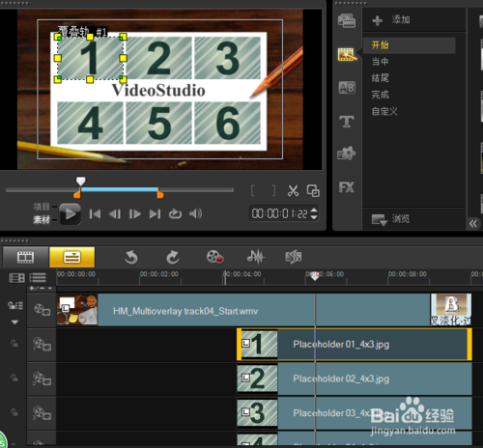Select the 完成 category
The height and width of the screenshot is (448, 483).
tap(381, 95)
